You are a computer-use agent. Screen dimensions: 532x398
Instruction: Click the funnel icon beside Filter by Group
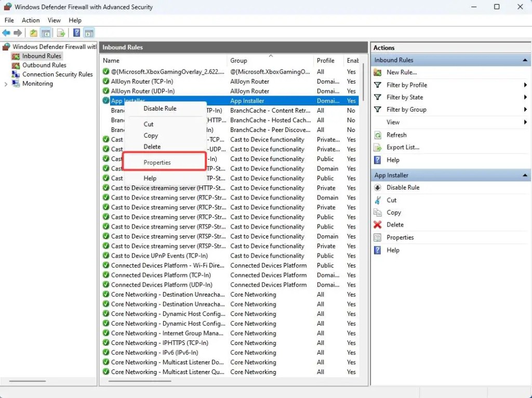click(x=378, y=109)
